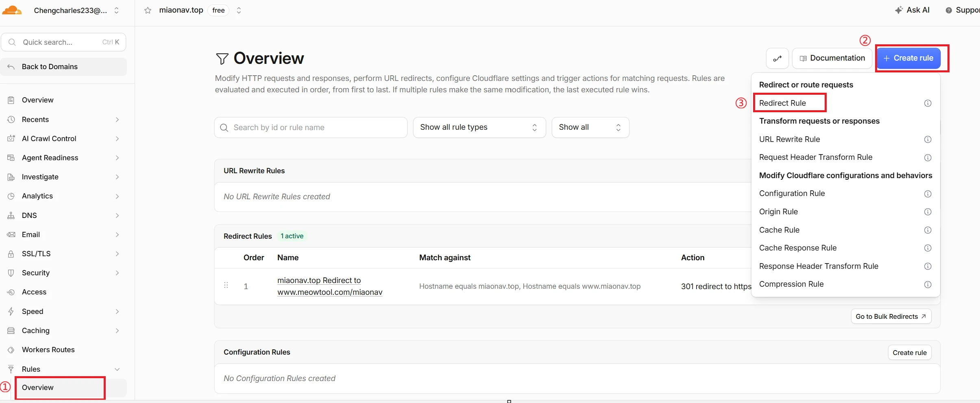Click the trace graph icon button
This screenshot has width=980, height=403.
(777, 59)
